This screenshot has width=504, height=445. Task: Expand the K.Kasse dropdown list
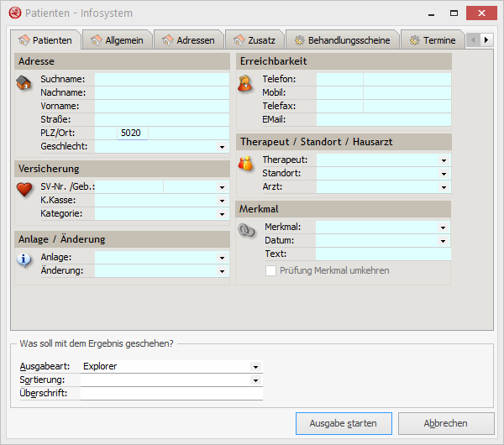(223, 201)
